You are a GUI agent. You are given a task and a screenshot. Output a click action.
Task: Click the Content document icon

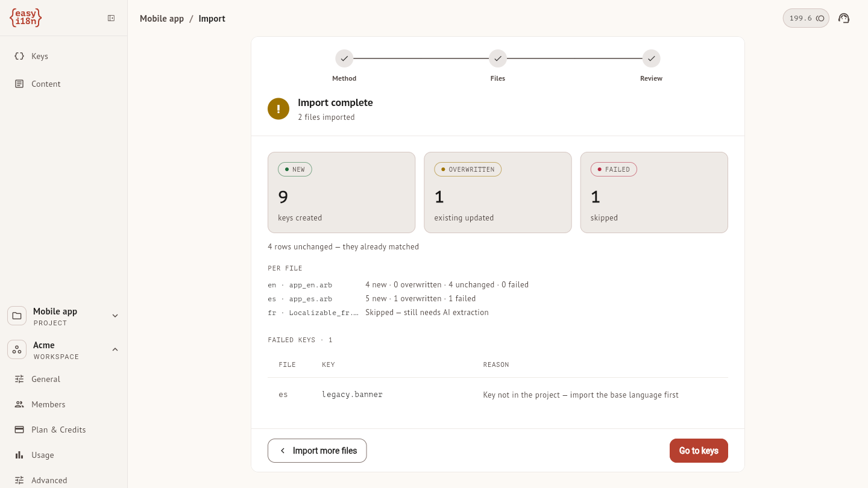[x=19, y=84]
